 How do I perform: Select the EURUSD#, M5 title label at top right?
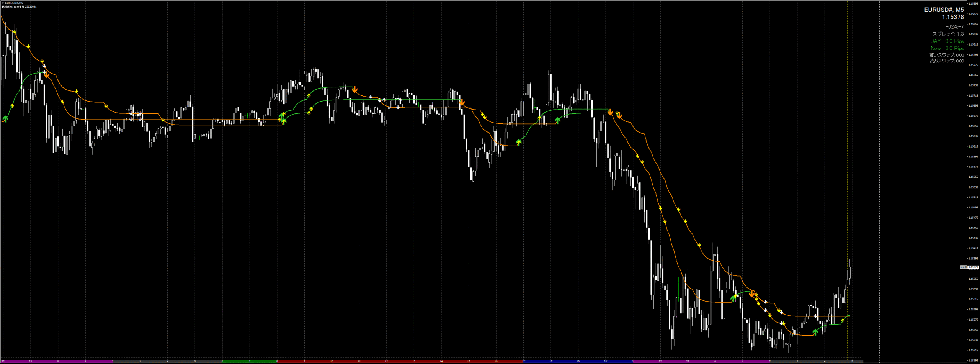[x=944, y=10]
